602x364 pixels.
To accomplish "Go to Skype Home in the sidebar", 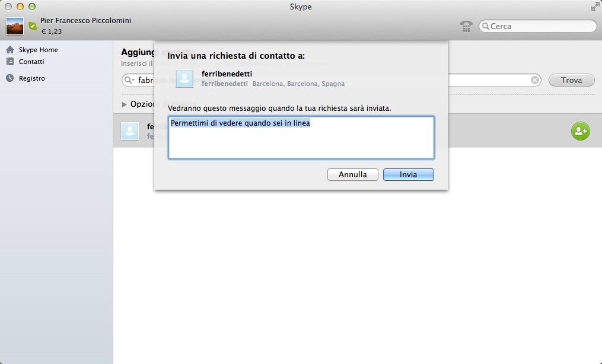I will (38, 50).
